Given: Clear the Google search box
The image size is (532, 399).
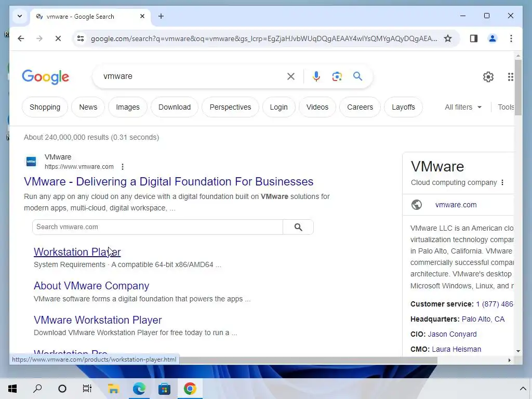Looking at the screenshot, I should point(291,76).
